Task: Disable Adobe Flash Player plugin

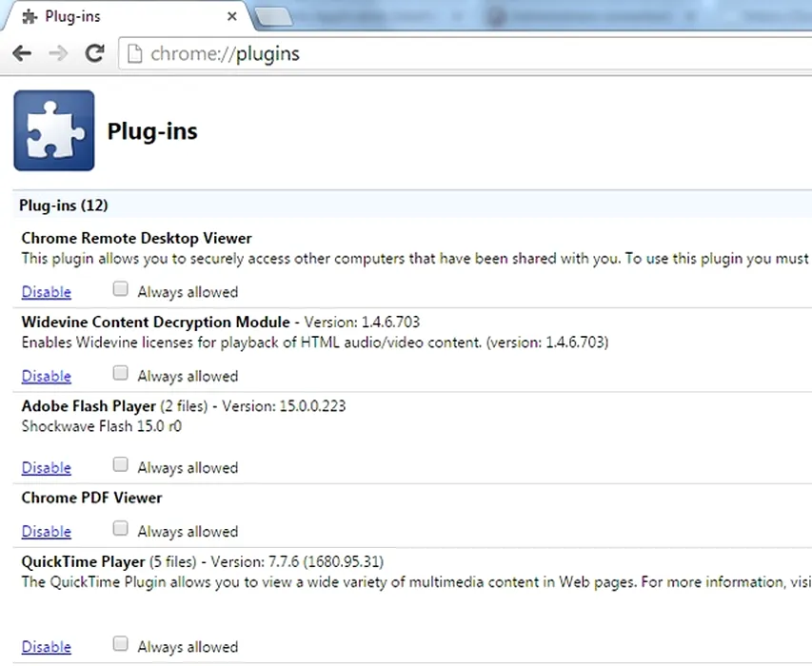Action: click(46, 468)
